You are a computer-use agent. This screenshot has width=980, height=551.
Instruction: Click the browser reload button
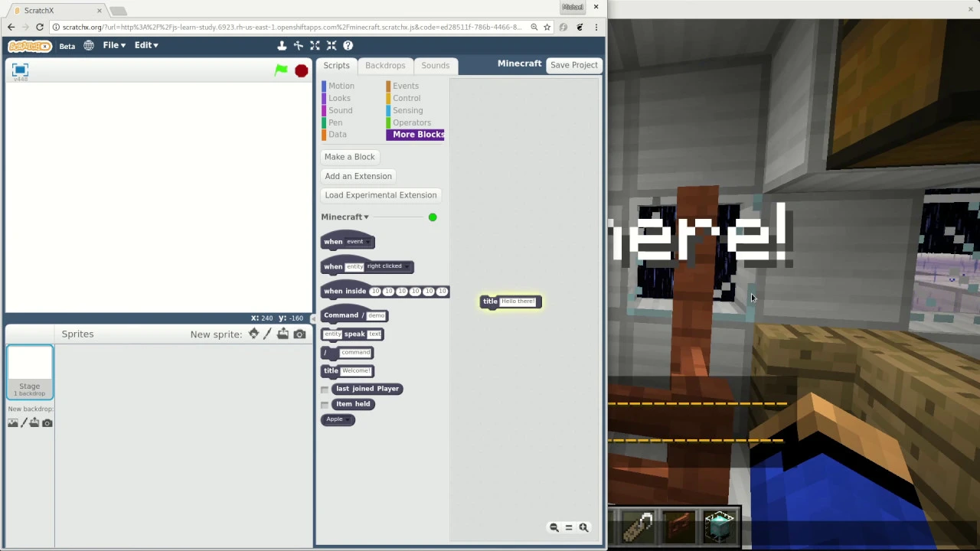click(40, 27)
